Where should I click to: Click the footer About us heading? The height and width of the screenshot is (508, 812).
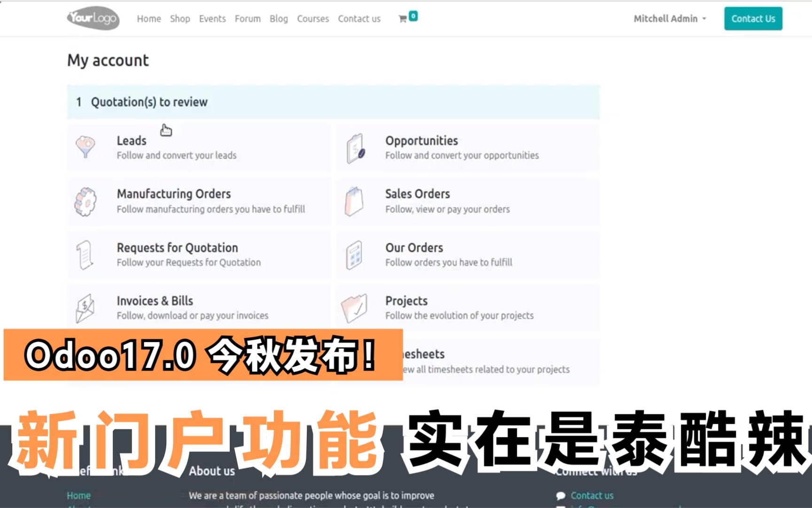[212, 471]
